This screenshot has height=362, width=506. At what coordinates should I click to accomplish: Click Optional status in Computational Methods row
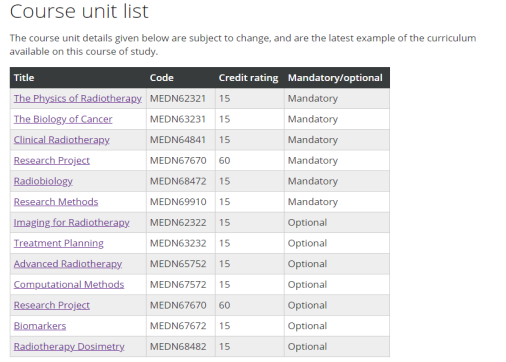click(x=307, y=285)
